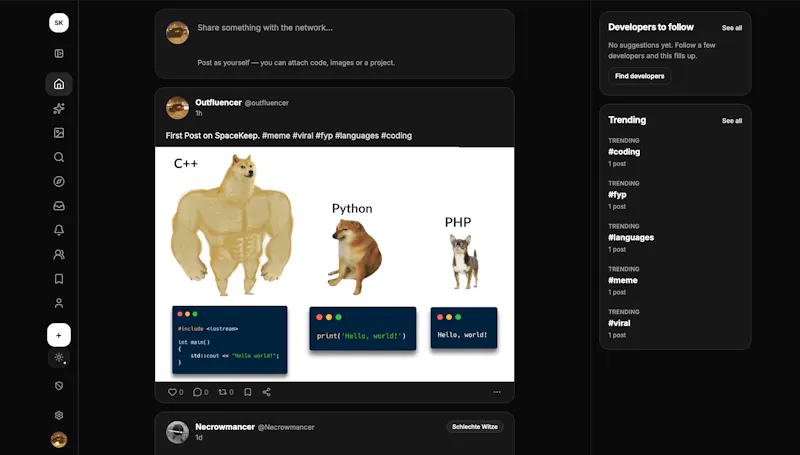The width and height of the screenshot is (800, 455).
Task: Click the white plus create button
Action: pyautogui.click(x=59, y=335)
